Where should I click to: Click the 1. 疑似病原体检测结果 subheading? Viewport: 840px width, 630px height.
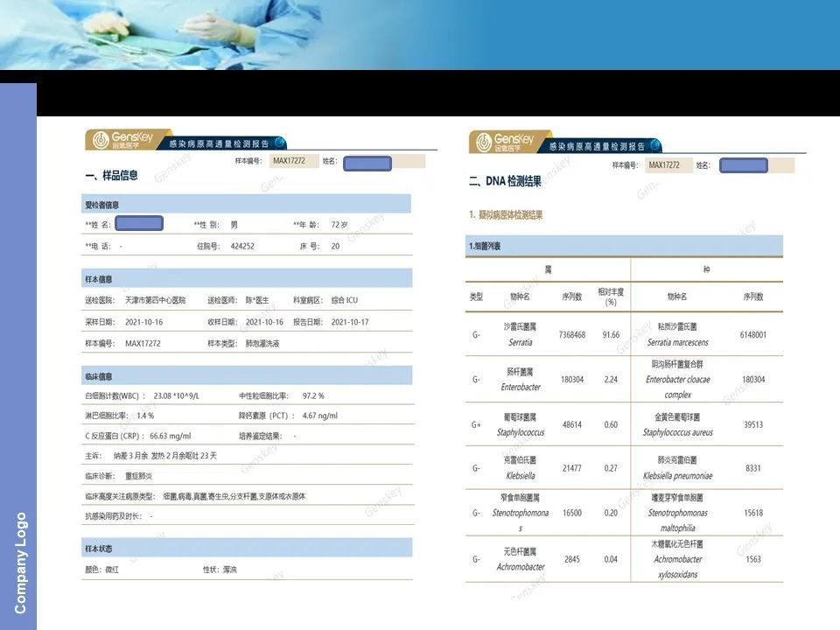(x=506, y=215)
